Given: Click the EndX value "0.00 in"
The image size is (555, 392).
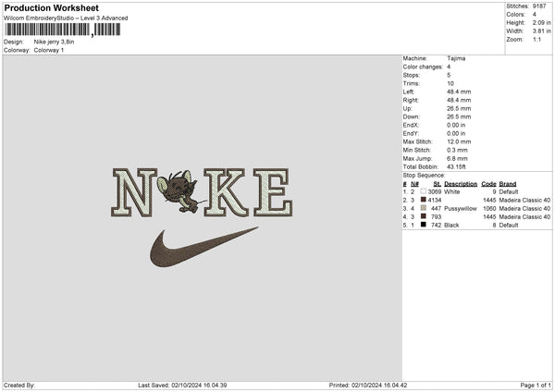Looking at the screenshot, I should click(456, 125).
